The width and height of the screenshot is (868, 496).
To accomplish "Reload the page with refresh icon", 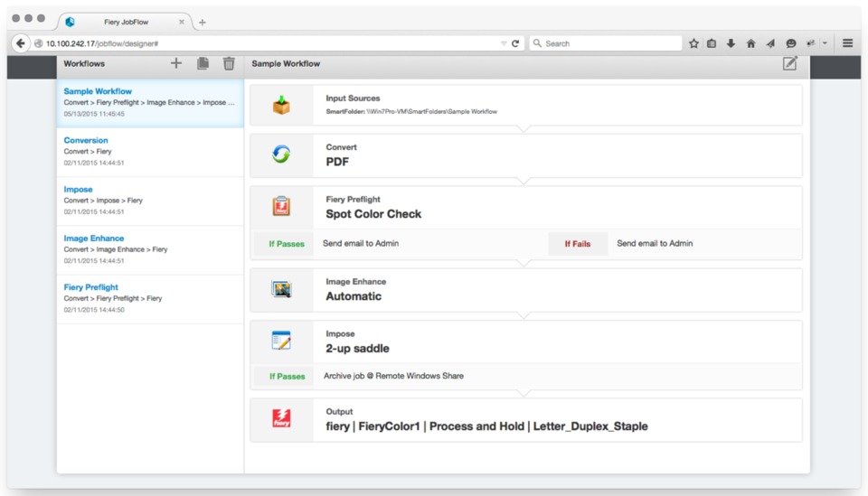I will (x=515, y=43).
